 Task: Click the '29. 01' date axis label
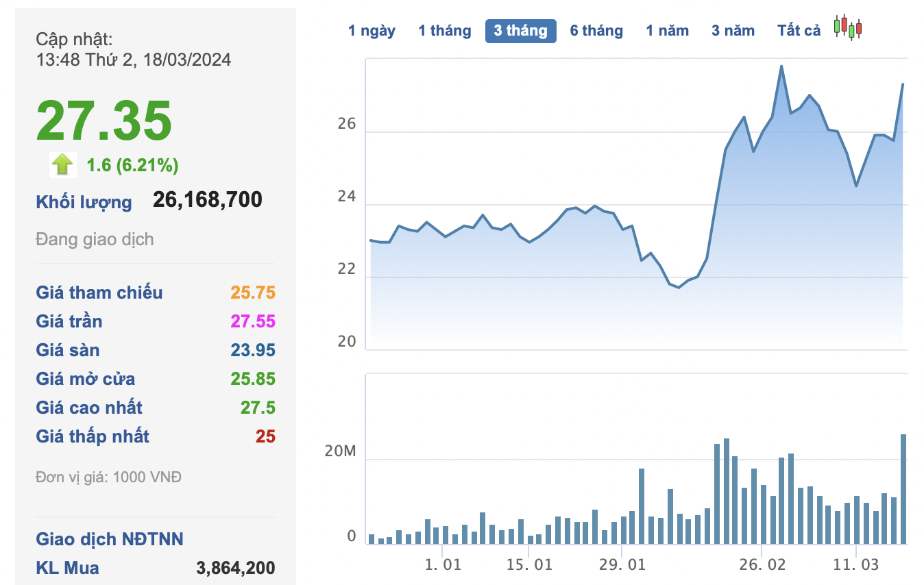tap(622, 566)
